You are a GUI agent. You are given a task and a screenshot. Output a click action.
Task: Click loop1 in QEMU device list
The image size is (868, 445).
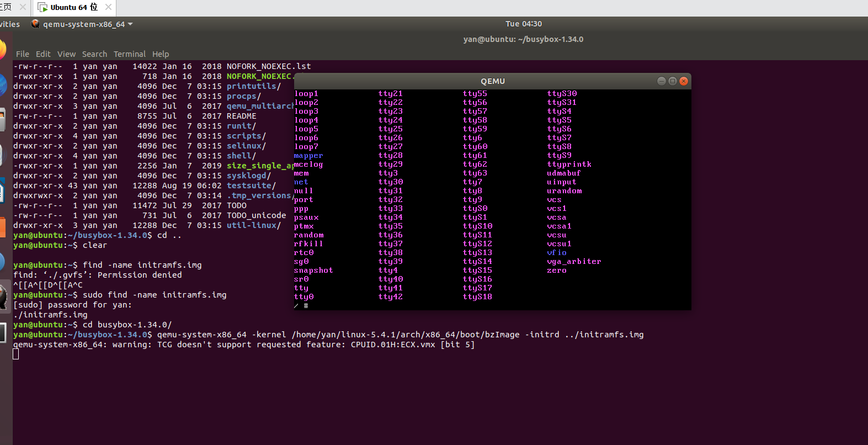(306, 93)
